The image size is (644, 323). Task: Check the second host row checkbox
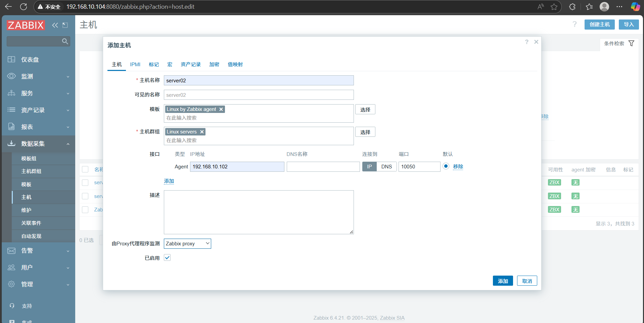tap(85, 196)
